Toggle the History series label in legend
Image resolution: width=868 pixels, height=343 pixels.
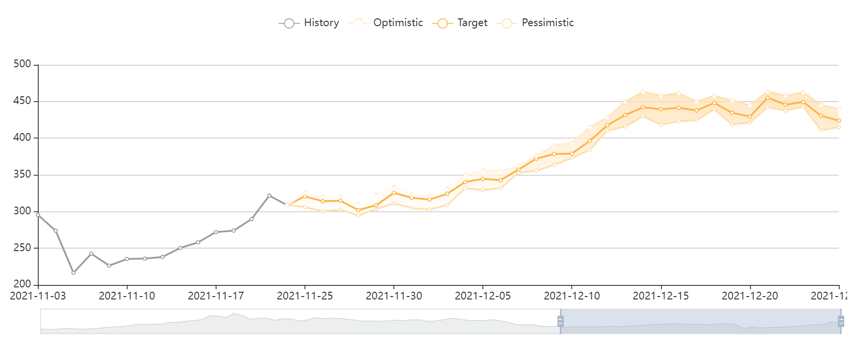pos(321,23)
